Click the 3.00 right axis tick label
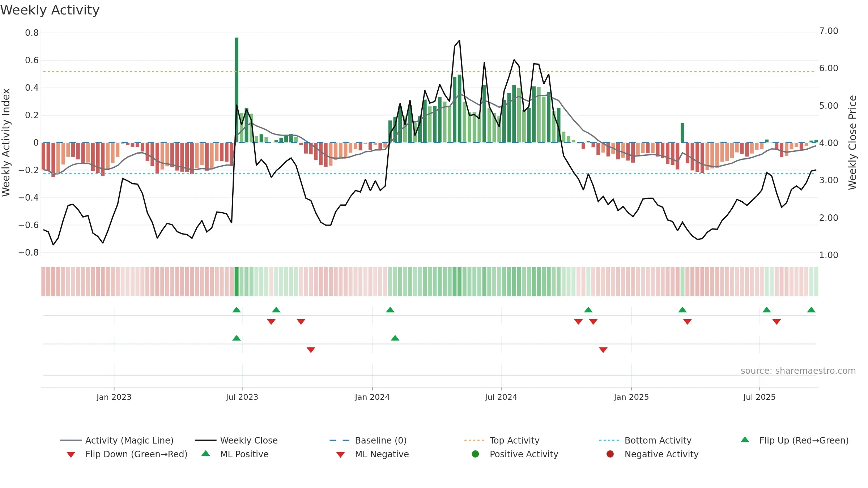This screenshot has width=868, height=488. (x=829, y=180)
